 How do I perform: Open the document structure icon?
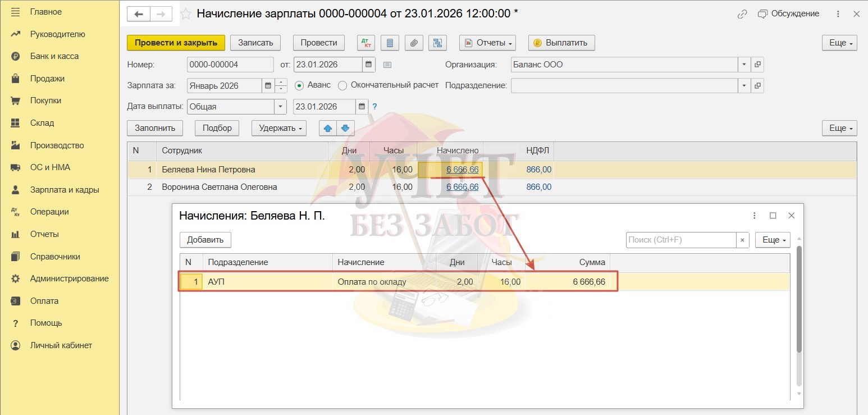click(437, 43)
